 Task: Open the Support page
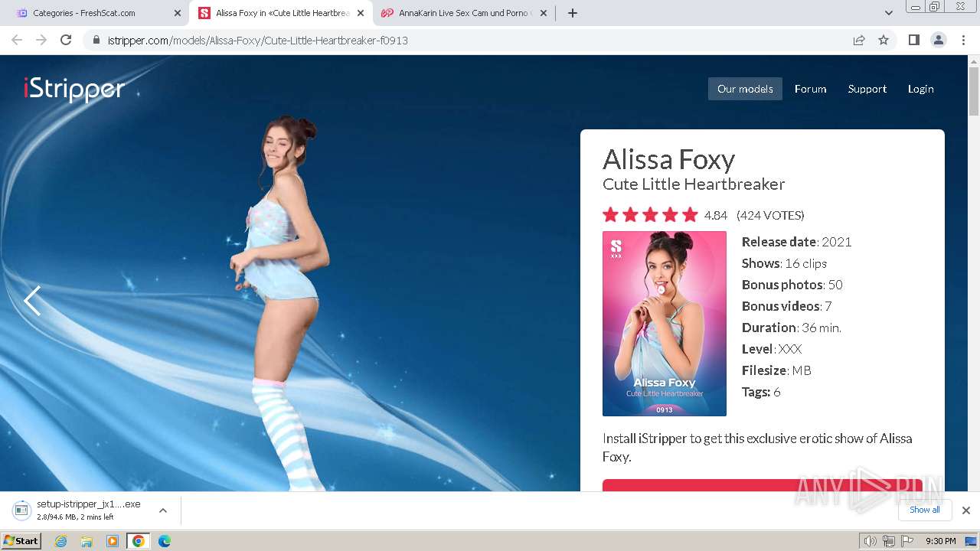tap(867, 89)
